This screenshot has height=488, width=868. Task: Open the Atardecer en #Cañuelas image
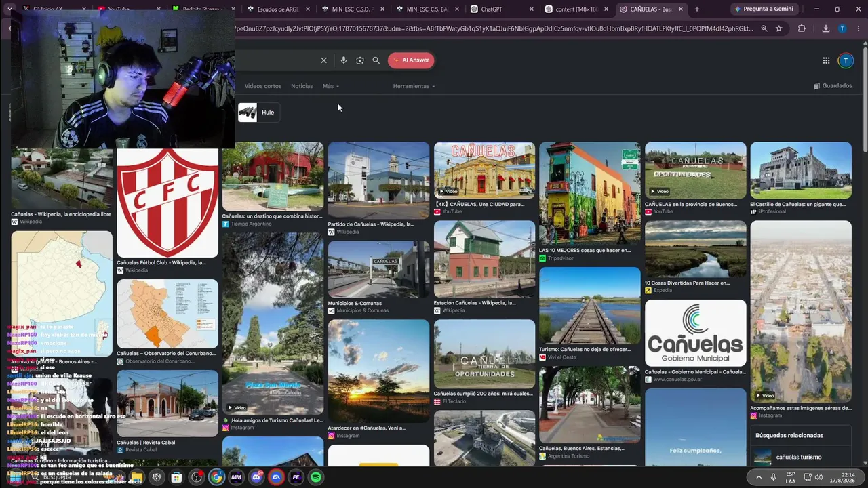point(378,371)
